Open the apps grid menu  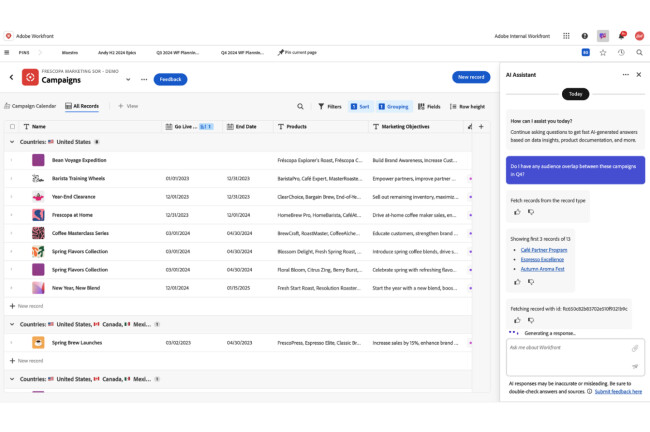tap(566, 36)
